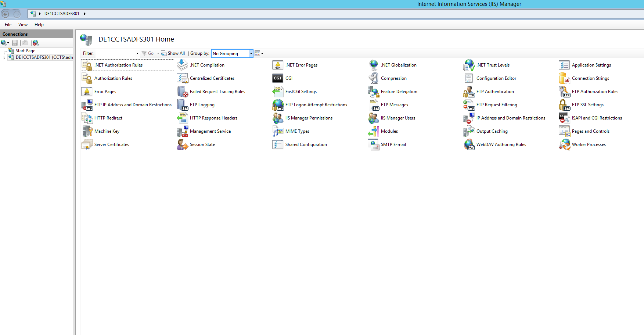Viewport: 644px width, 335px height.
Task: Open the Group by No Grouping dropdown
Action: coord(232,53)
